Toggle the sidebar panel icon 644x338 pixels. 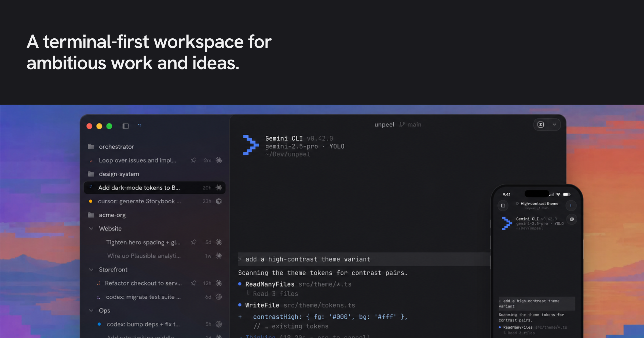pyautogui.click(x=126, y=126)
